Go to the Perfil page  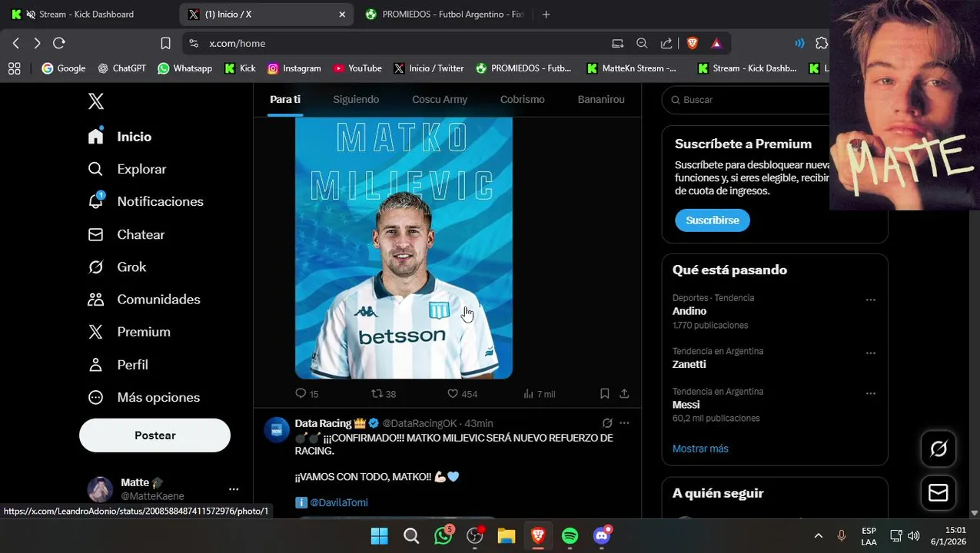(x=118, y=365)
